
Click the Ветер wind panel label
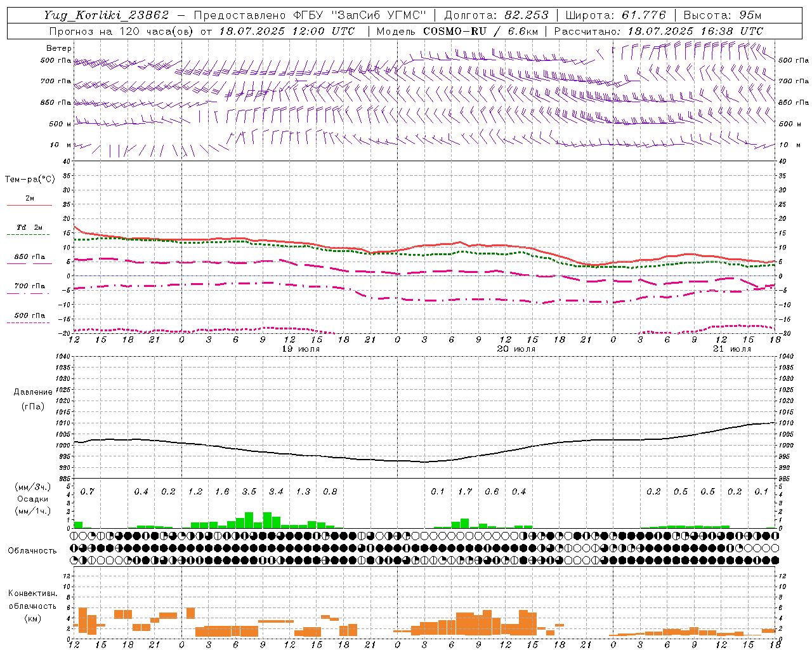59,48
